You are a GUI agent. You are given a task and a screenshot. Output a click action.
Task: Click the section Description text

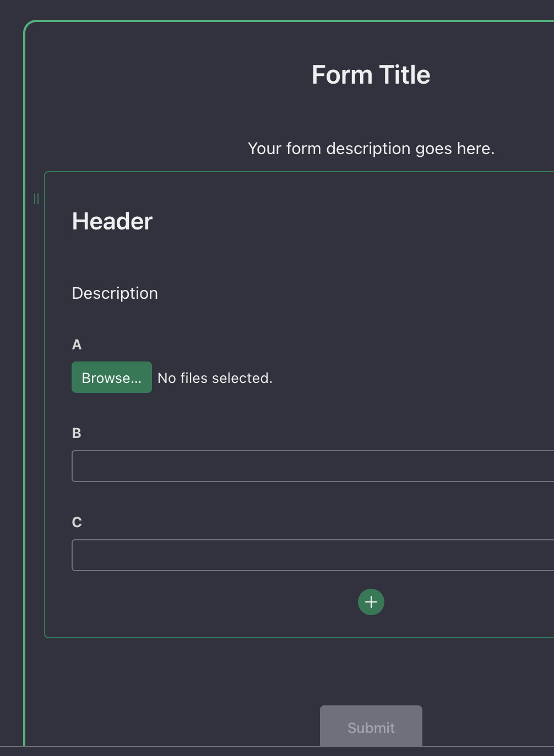[115, 293]
